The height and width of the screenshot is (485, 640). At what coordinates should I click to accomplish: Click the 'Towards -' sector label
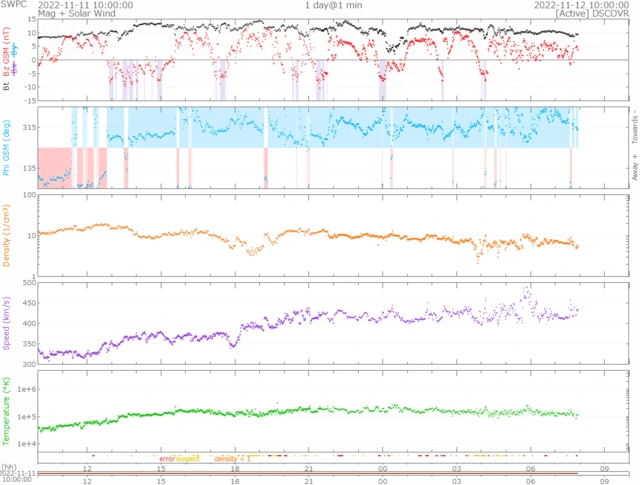pyautogui.click(x=632, y=125)
